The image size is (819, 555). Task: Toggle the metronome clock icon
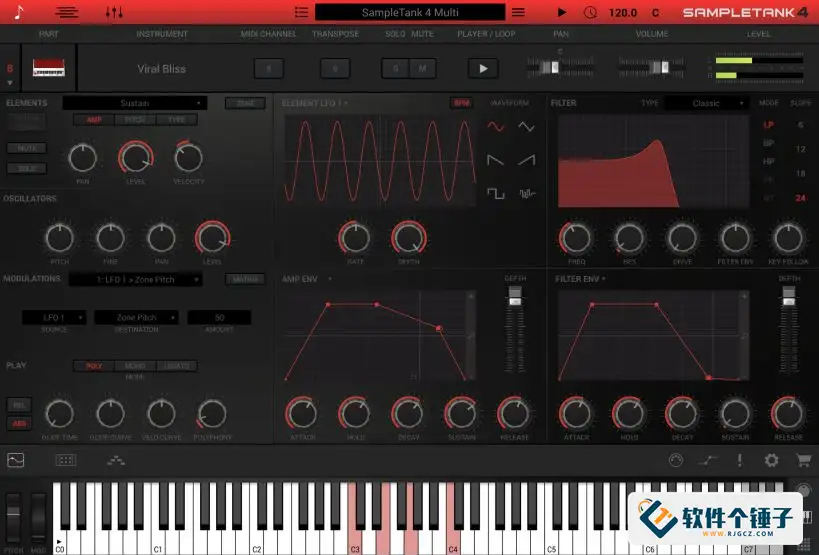(590, 12)
